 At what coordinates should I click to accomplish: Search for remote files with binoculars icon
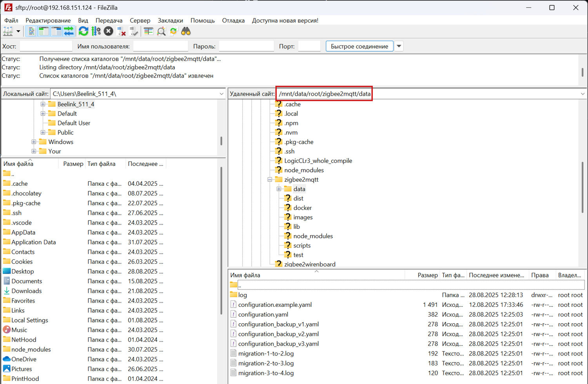tap(186, 31)
